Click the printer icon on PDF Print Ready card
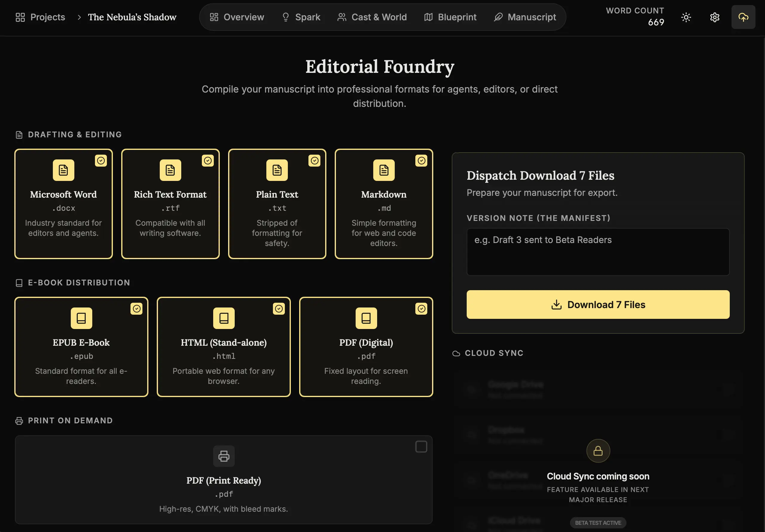Screen dimensions: 765x532 [224, 456]
